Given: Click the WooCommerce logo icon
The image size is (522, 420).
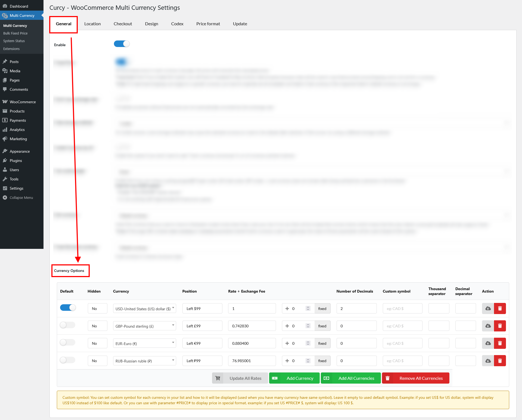Looking at the screenshot, I should (x=5, y=102).
